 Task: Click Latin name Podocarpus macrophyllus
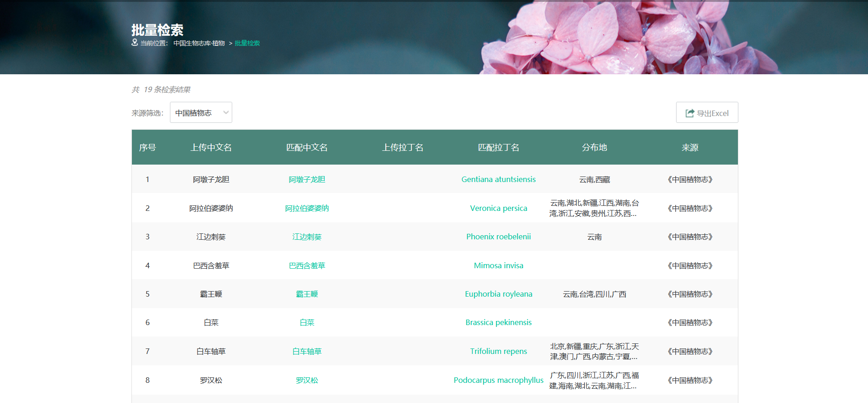coord(498,380)
